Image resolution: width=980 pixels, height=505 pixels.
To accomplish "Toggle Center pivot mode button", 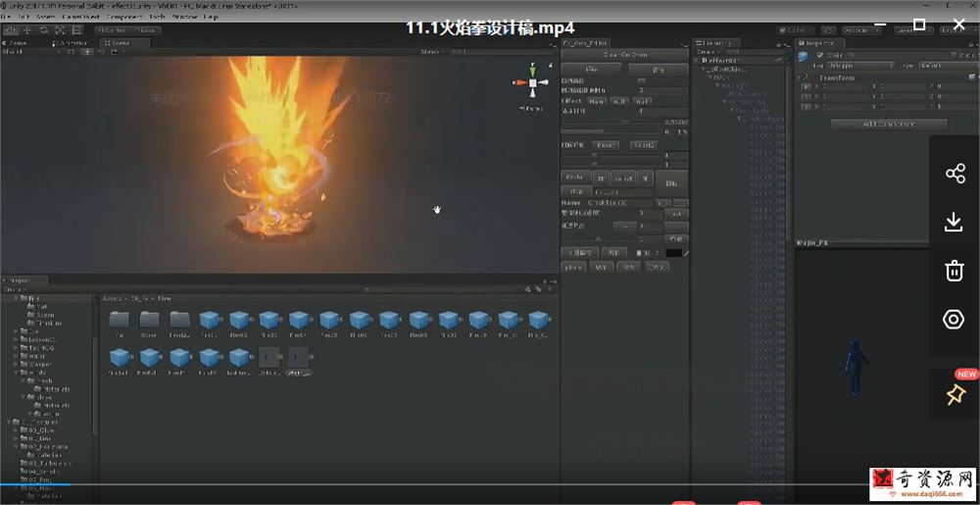I will point(112,30).
